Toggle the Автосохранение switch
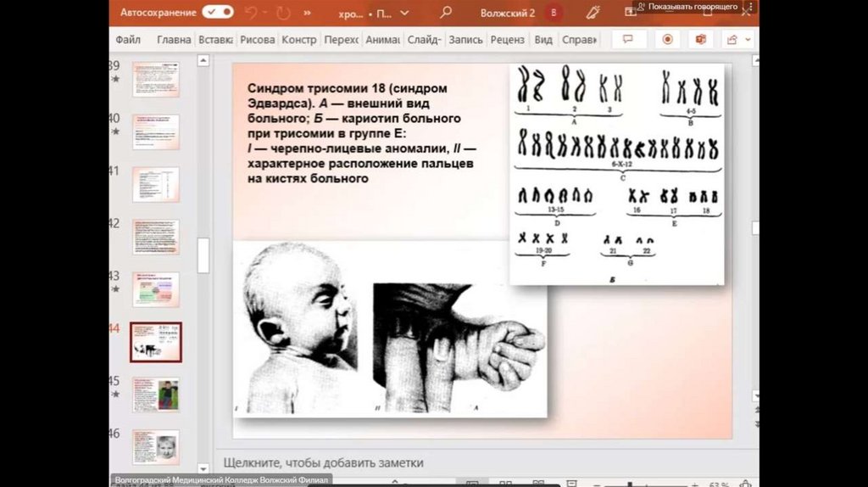This screenshot has height=487, width=868. click(218, 13)
